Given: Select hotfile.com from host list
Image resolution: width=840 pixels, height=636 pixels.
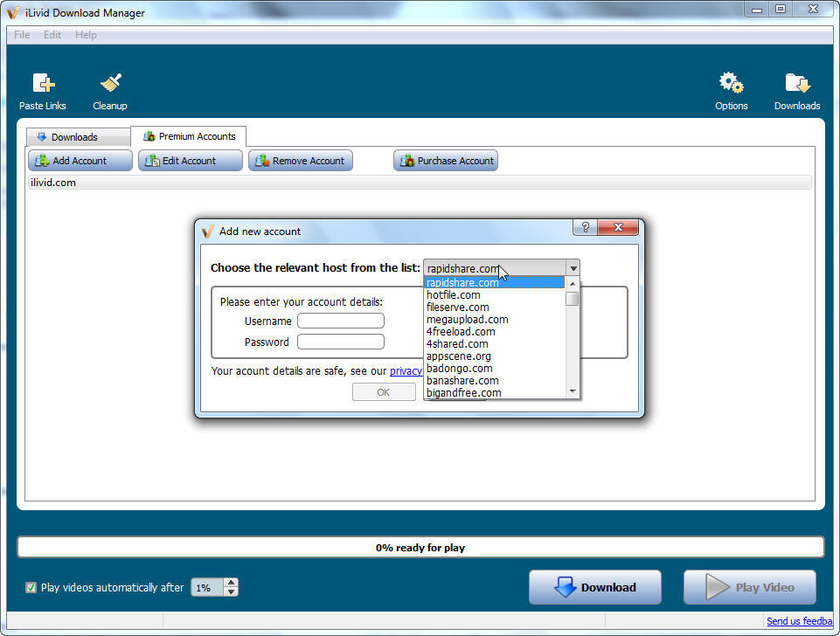Looking at the screenshot, I should coord(453,295).
